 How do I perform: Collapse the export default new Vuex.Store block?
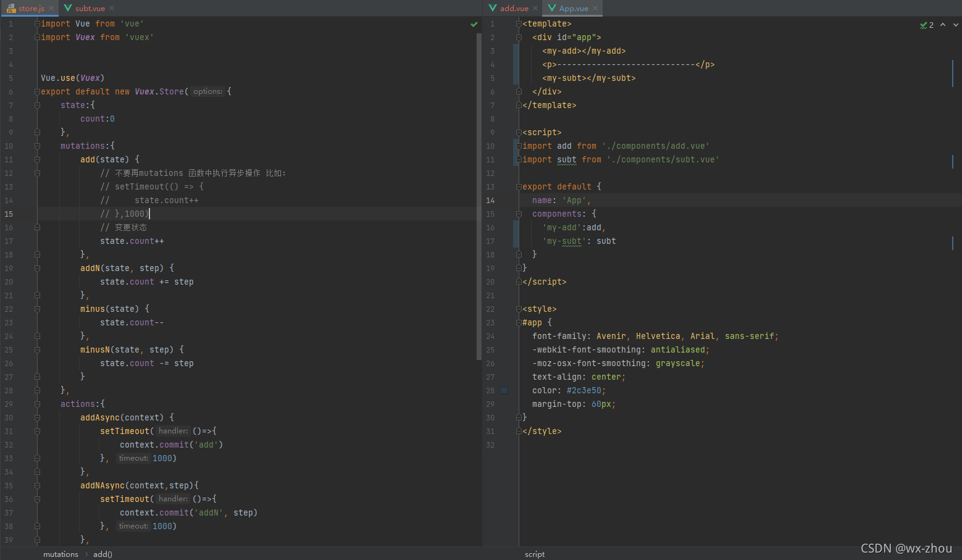point(37,91)
